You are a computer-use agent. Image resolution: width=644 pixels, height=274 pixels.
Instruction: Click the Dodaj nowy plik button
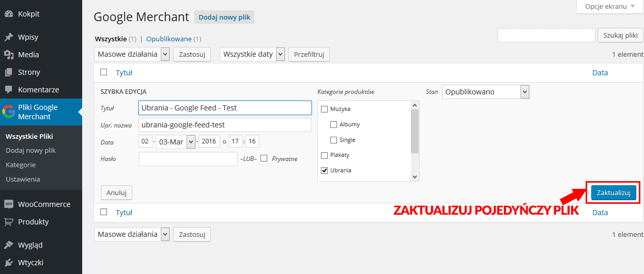(x=224, y=18)
